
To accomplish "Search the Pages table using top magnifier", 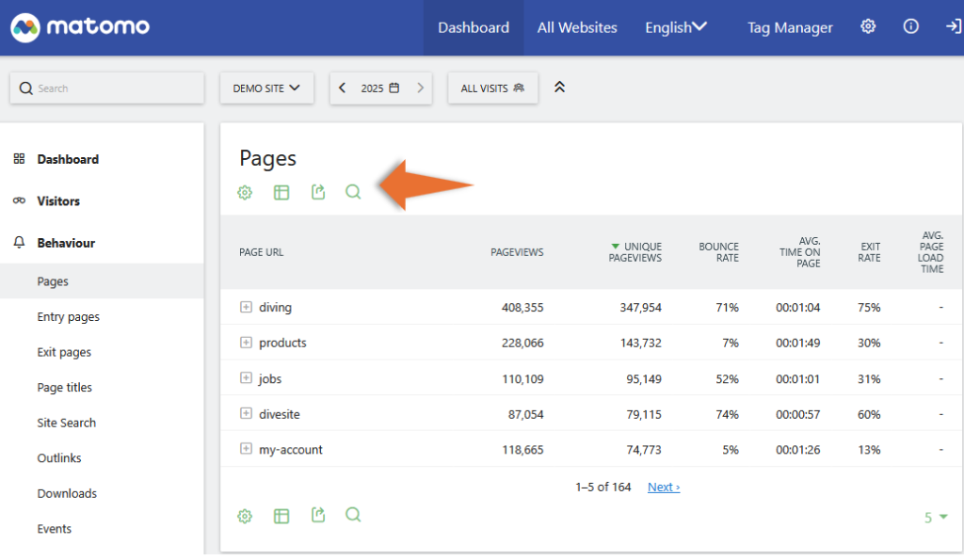I will click(x=353, y=192).
